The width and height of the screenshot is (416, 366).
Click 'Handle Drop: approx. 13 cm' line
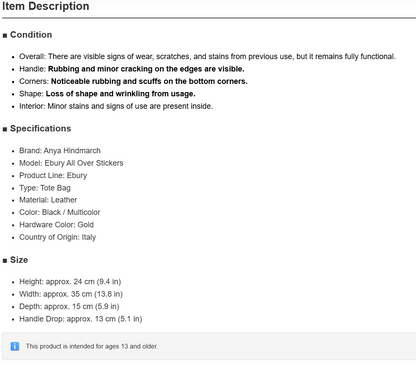pyautogui.click(x=81, y=319)
